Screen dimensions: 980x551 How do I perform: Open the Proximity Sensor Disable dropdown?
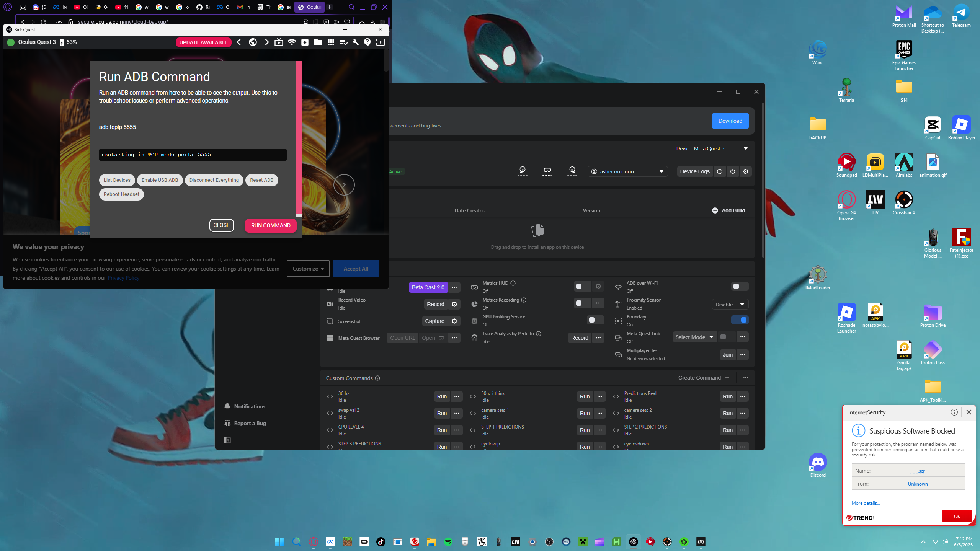pyautogui.click(x=730, y=305)
